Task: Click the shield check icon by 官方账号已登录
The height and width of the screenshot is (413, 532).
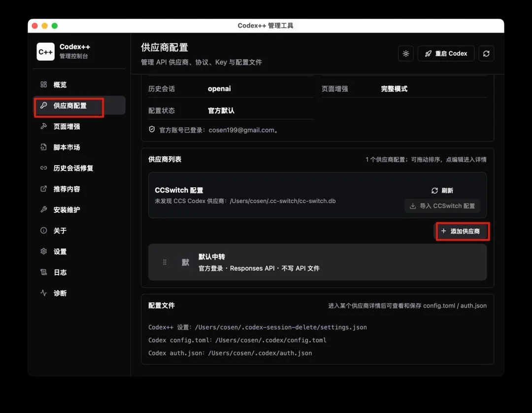Action: tap(152, 129)
